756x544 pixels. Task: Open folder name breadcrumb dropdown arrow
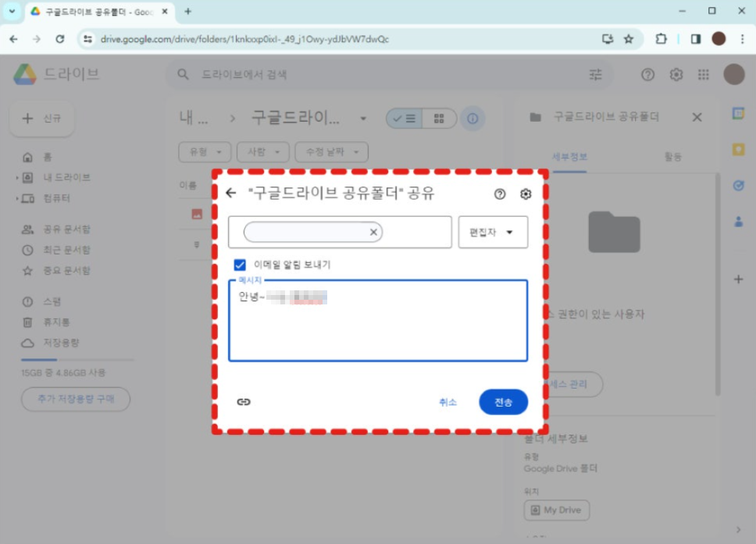(363, 119)
